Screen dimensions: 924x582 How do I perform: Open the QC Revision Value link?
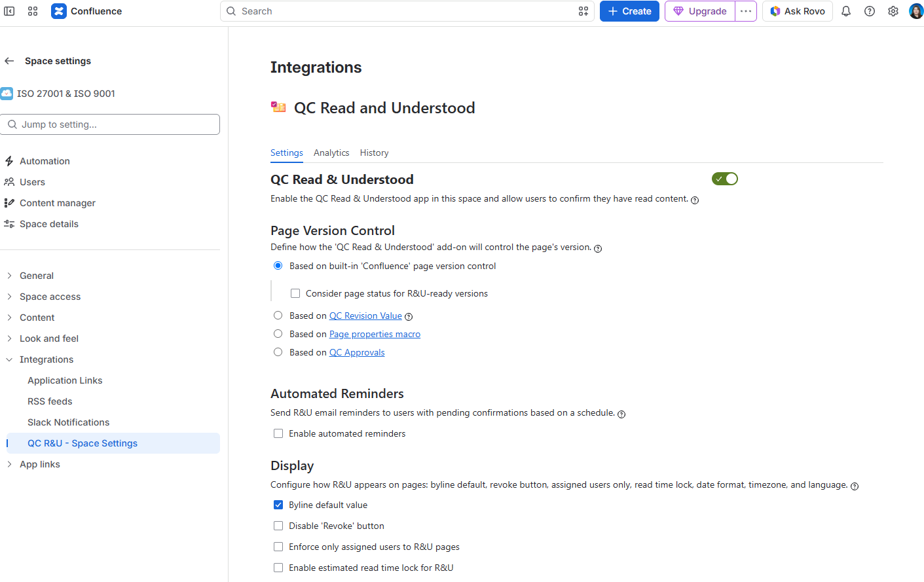365,316
